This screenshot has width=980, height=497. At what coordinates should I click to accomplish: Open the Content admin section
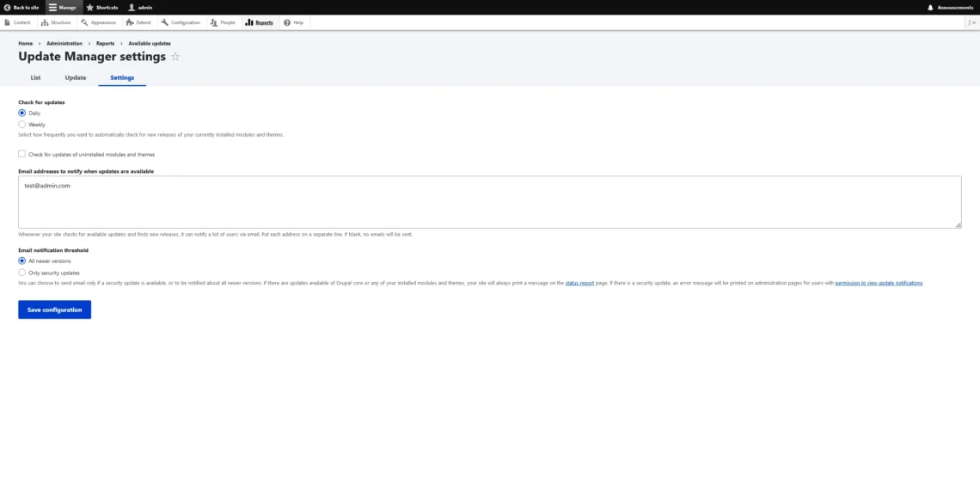[19, 22]
